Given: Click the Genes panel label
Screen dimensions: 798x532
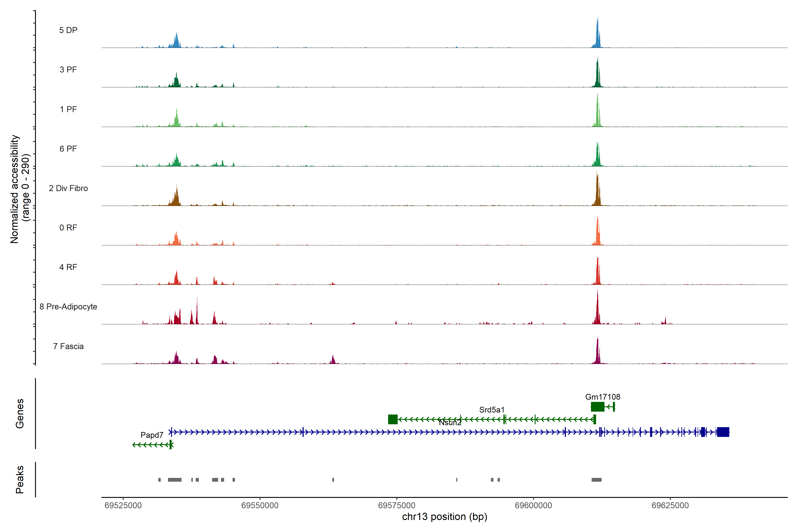Looking at the screenshot, I should [20, 414].
